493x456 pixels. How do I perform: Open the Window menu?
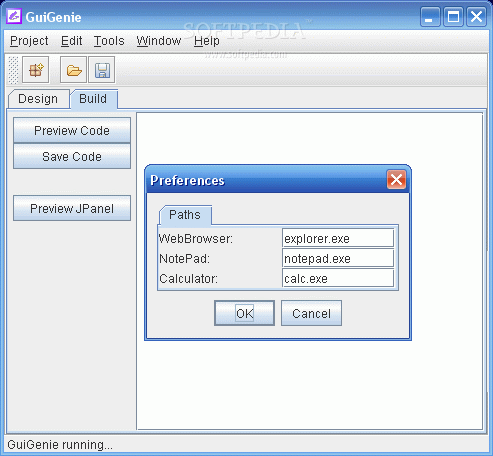pyautogui.click(x=159, y=41)
